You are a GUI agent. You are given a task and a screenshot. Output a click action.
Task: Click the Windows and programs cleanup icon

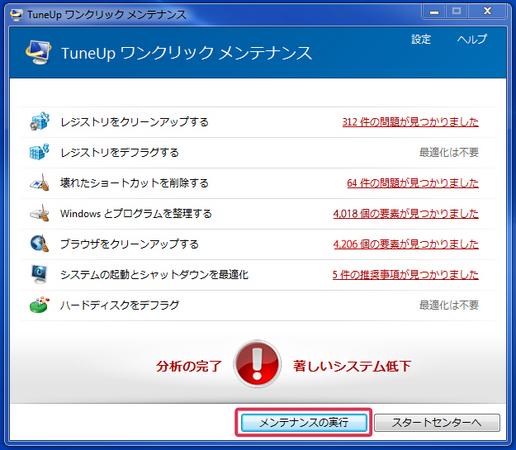click(x=39, y=213)
